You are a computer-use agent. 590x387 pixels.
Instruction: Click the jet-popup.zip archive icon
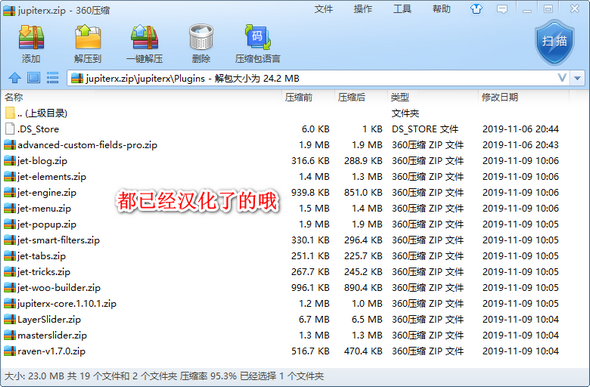[x=10, y=224]
